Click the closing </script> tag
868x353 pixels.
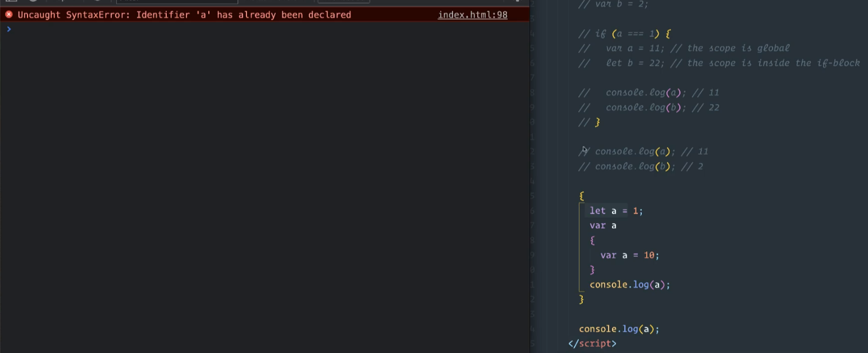point(592,343)
